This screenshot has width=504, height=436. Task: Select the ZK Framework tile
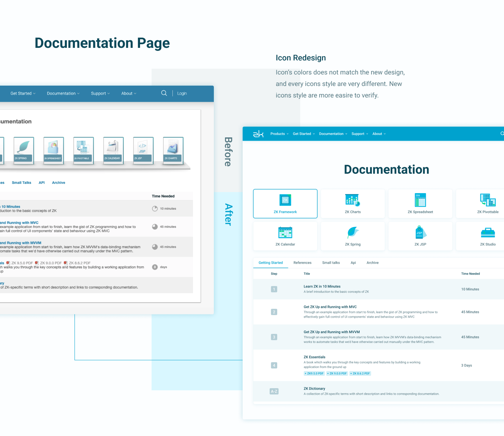(x=285, y=204)
